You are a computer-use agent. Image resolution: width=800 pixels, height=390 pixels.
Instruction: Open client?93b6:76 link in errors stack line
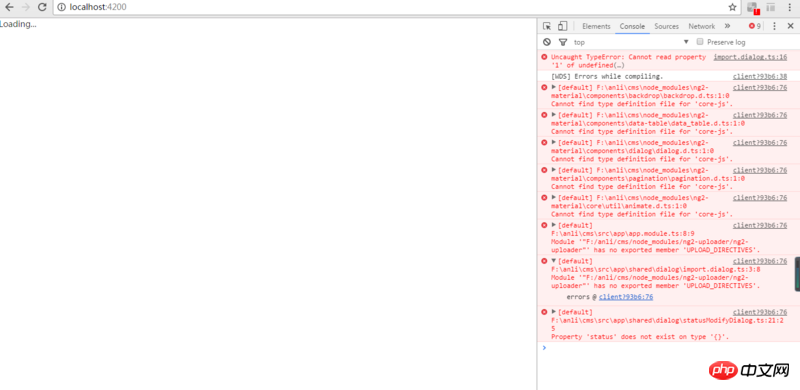click(626, 297)
